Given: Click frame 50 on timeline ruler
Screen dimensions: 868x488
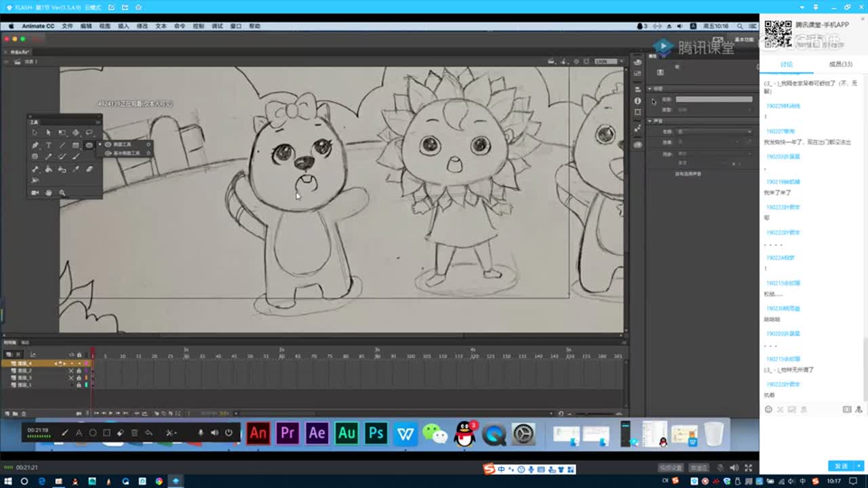Looking at the screenshot, I should tap(250, 356).
